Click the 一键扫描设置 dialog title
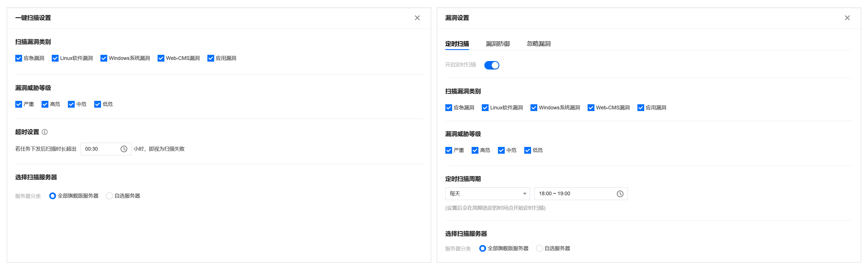This screenshot has height=269, width=868. [x=33, y=18]
